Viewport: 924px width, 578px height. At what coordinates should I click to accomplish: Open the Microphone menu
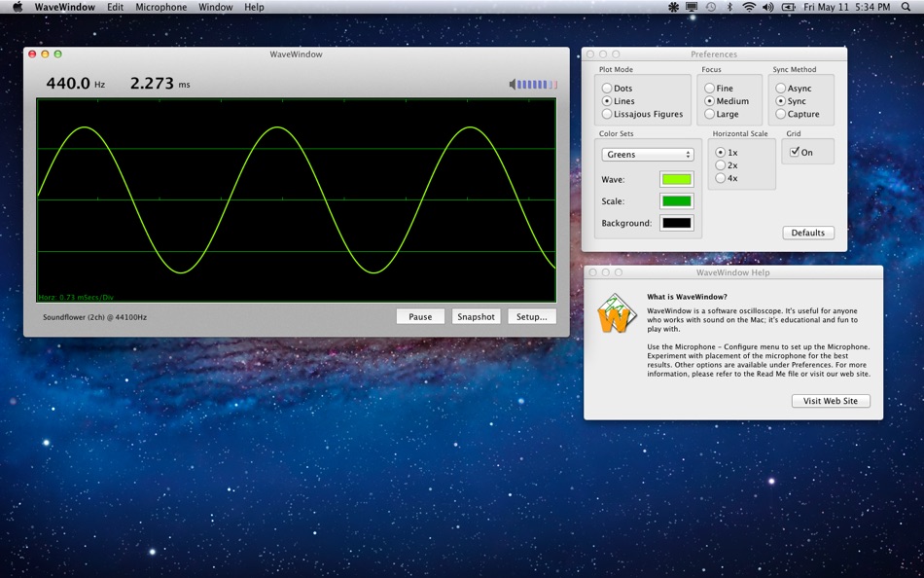pos(160,7)
